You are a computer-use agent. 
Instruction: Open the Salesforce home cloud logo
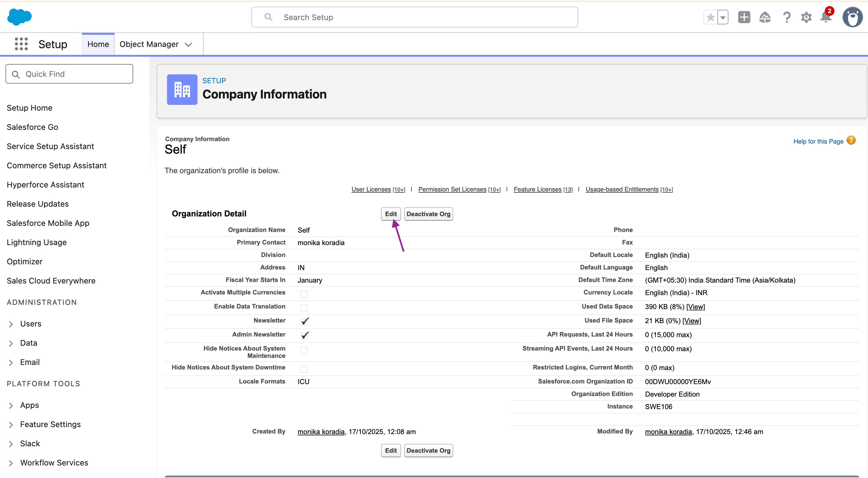tap(20, 17)
